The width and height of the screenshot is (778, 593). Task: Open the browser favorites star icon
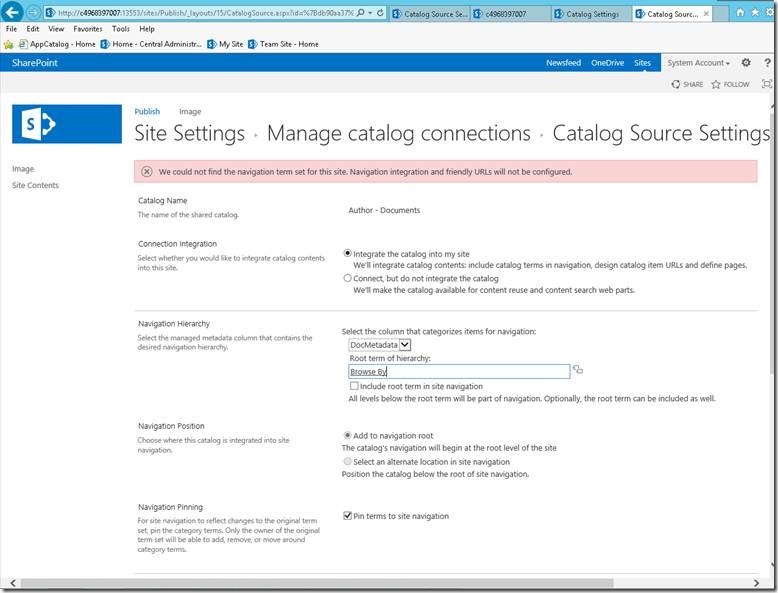(755, 12)
